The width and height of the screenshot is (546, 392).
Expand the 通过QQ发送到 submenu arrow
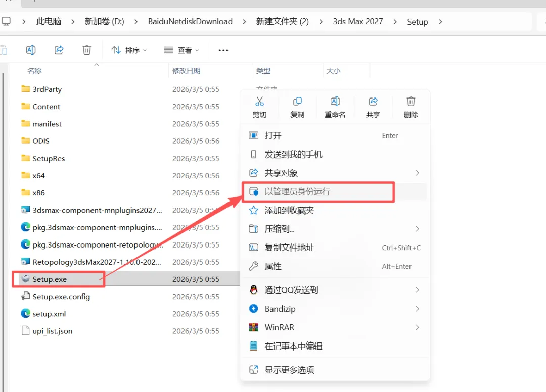417,290
